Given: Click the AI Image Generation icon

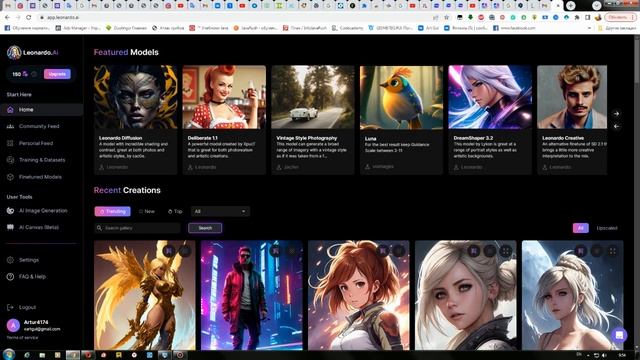Looking at the screenshot, I should (10, 211).
